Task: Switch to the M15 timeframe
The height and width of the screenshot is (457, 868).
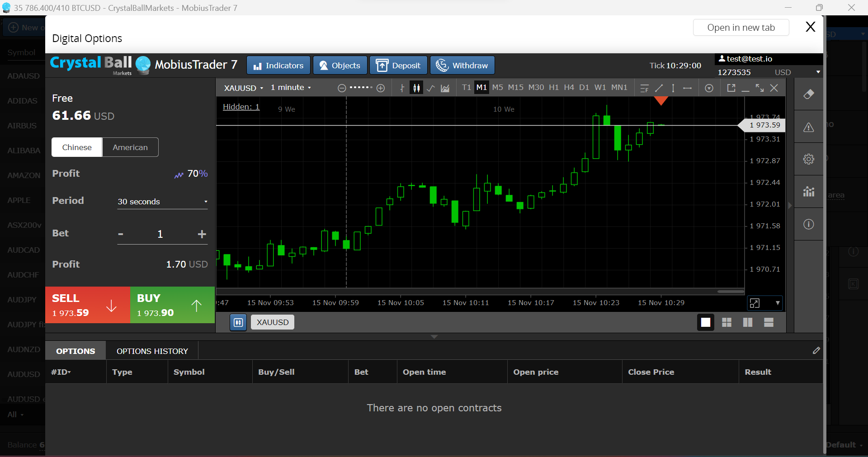Action: point(516,88)
